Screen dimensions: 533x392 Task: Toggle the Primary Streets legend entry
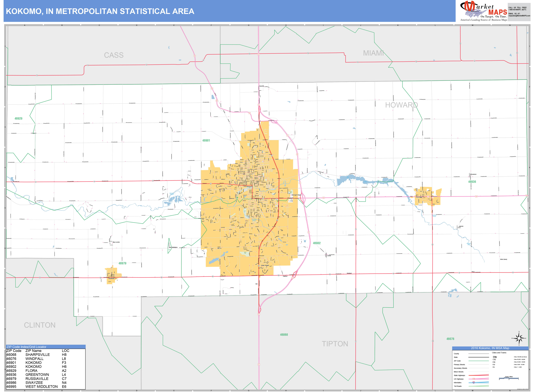[459, 365]
